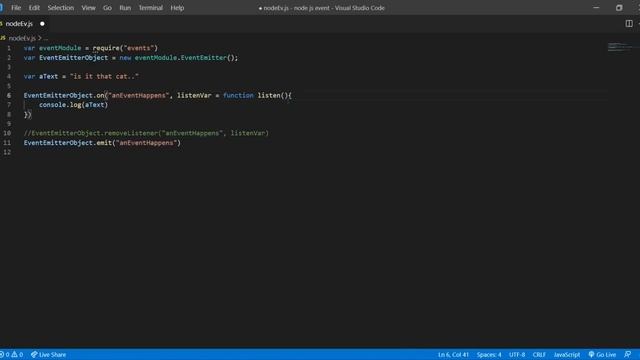Open the File menu
The image size is (640, 360).
coord(16,8)
